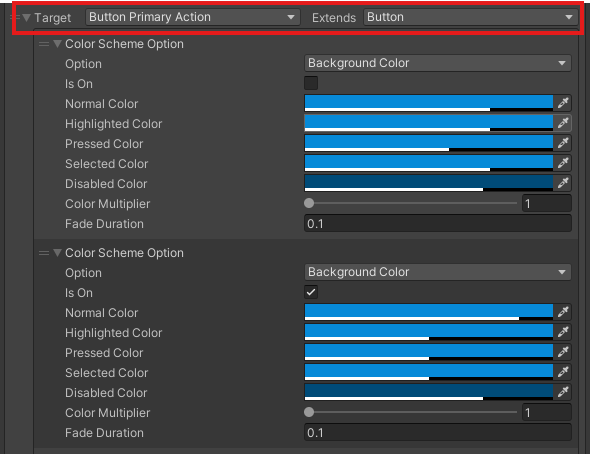
Task: Open Selected Color swatch in second scheme
Action: [429, 372]
